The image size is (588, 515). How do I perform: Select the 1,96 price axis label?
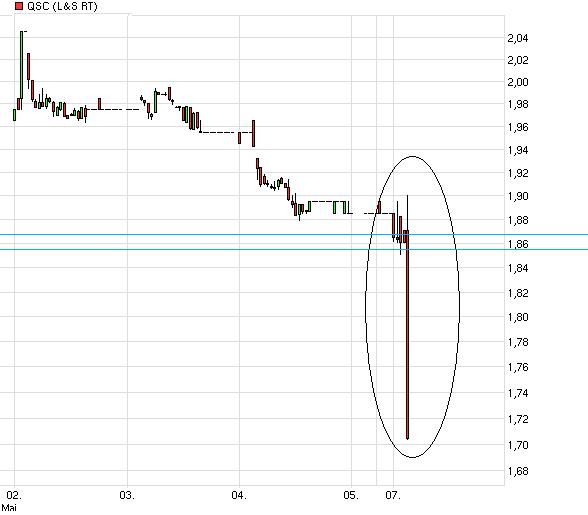pyautogui.click(x=518, y=128)
